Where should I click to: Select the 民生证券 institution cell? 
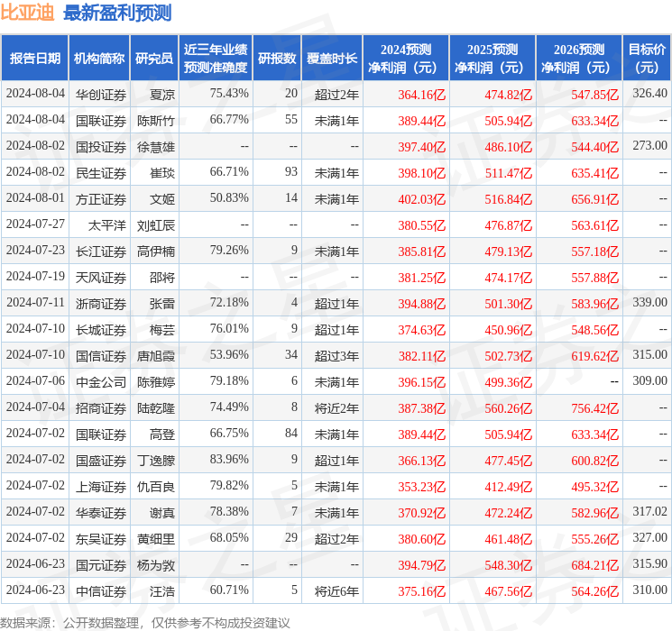coord(101,173)
